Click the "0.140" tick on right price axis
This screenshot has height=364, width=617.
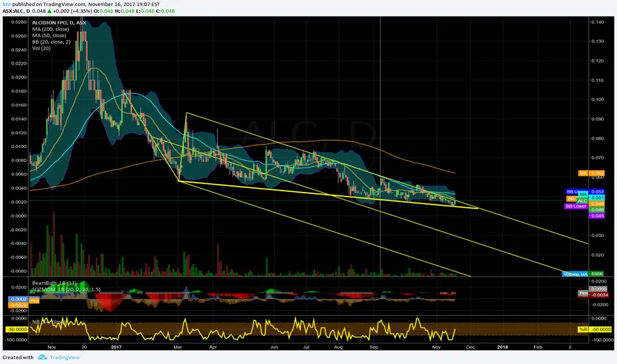click(597, 22)
